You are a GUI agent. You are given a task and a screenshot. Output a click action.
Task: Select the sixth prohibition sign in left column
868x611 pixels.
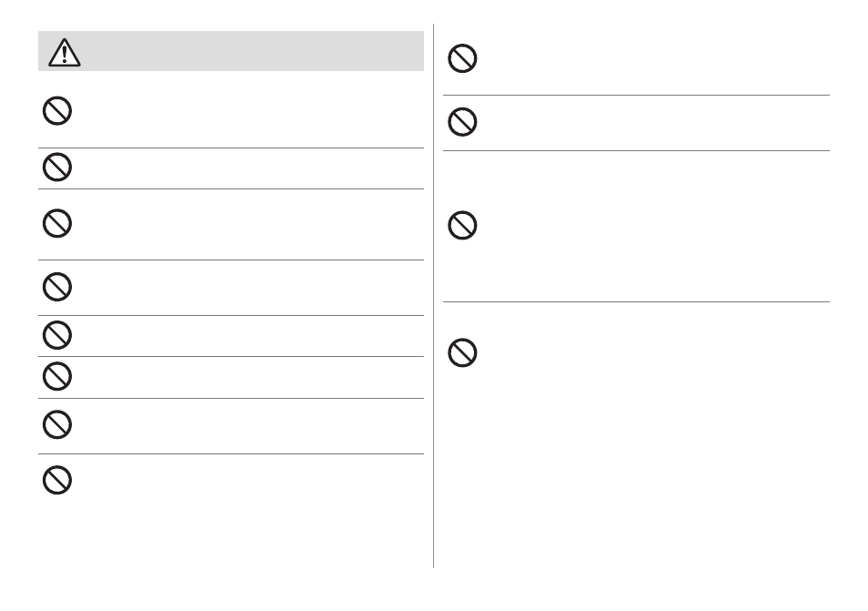pos(57,376)
